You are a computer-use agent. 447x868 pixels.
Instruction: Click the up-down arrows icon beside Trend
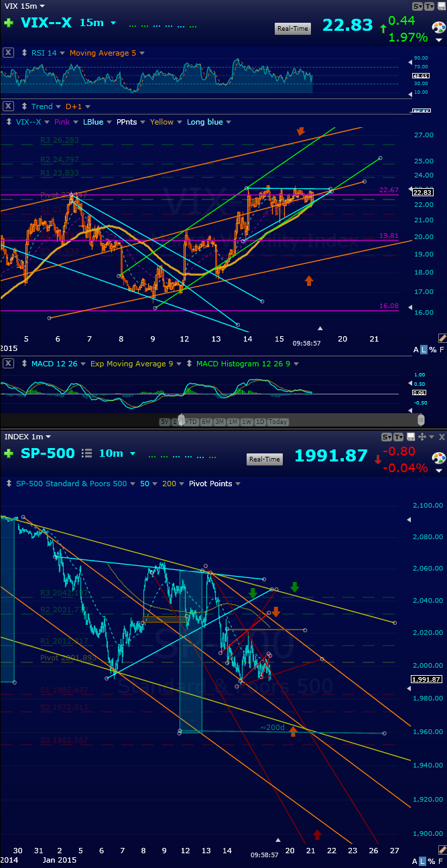[25, 106]
